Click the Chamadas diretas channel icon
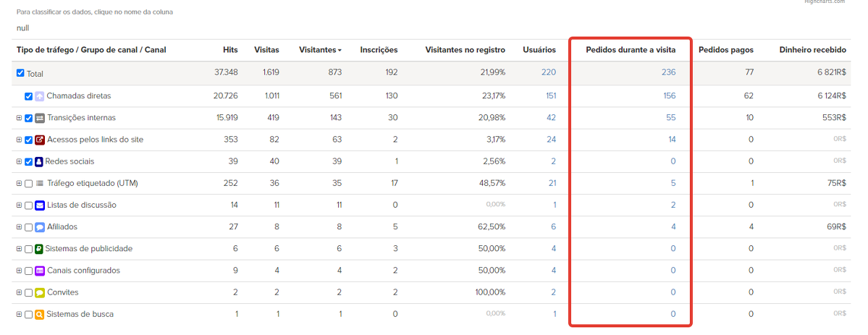This screenshot has width=868, height=335. pos(40,96)
